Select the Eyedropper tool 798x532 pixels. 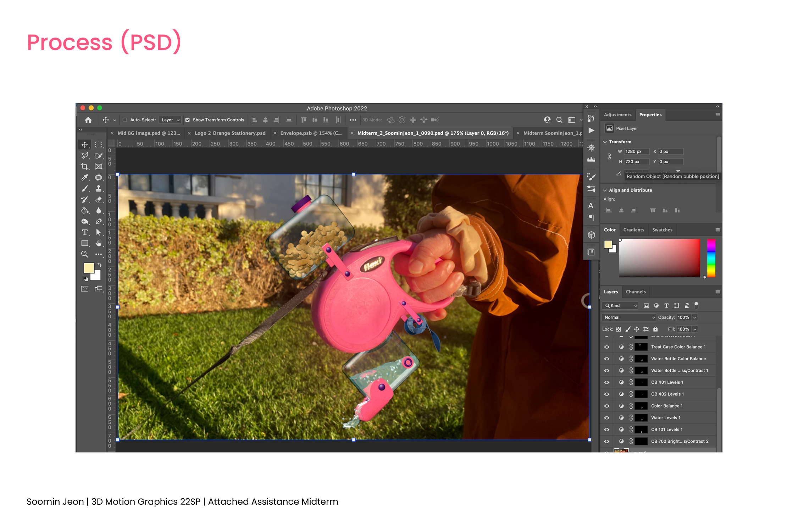[84, 177]
